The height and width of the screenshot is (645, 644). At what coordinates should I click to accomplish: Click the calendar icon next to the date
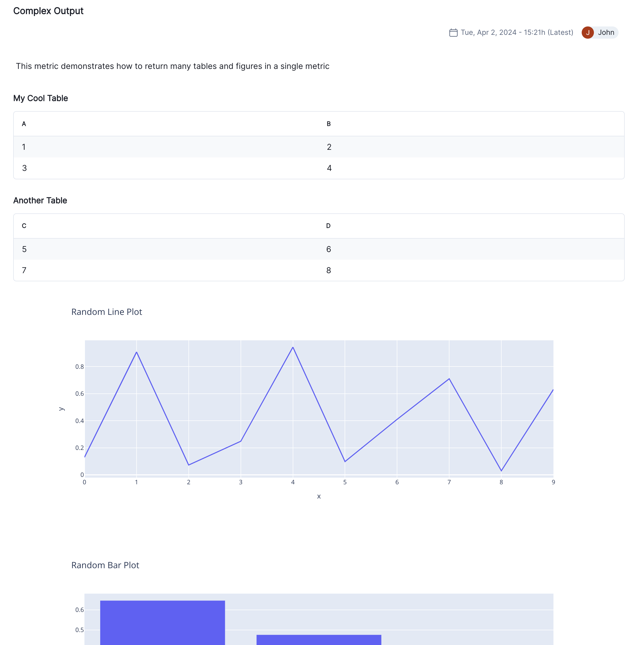pos(453,32)
